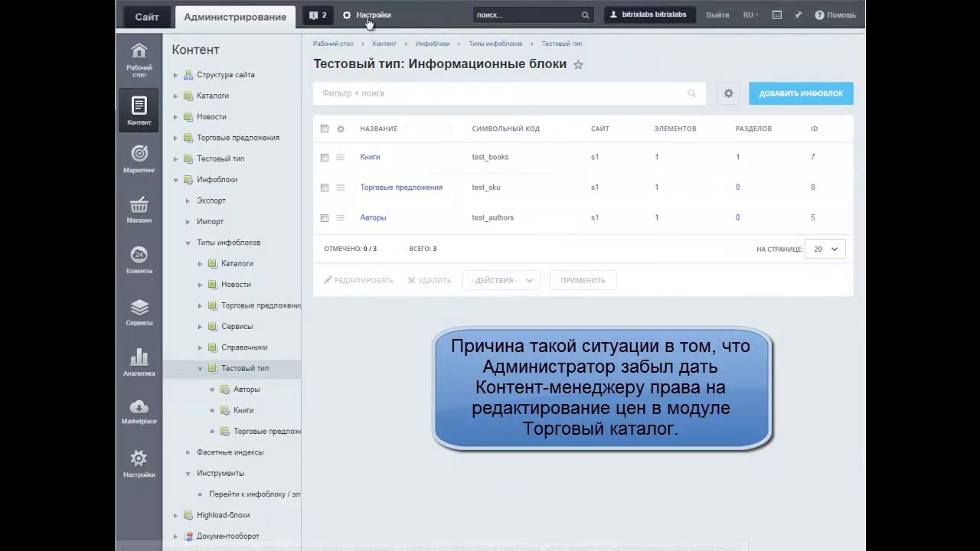The height and width of the screenshot is (551, 980).
Task: Click the Редактировать action
Action: click(x=358, y=280)
